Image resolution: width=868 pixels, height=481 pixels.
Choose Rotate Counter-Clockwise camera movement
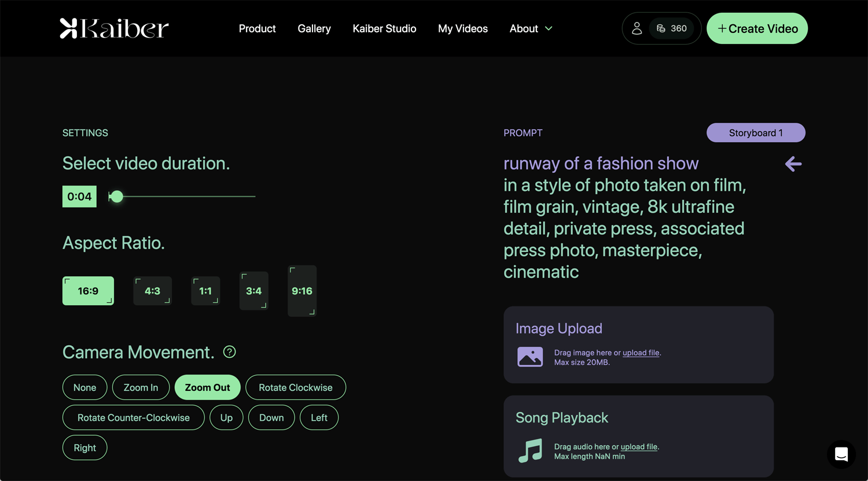click(134, 417)
